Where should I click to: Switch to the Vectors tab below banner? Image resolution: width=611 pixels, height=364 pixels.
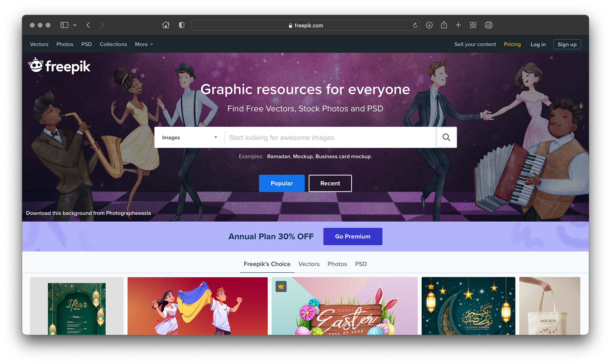[x=309, y=264]
